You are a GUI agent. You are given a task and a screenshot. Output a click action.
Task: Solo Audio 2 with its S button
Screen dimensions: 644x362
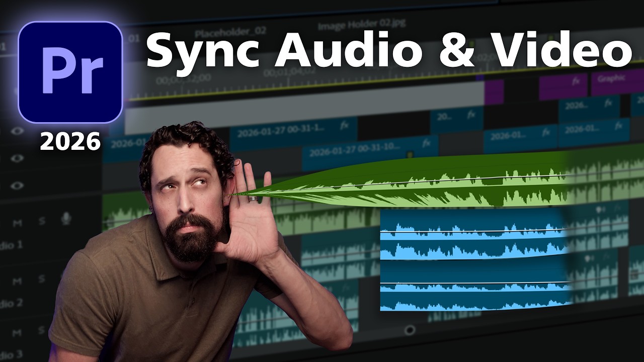(x=42, y=279)
